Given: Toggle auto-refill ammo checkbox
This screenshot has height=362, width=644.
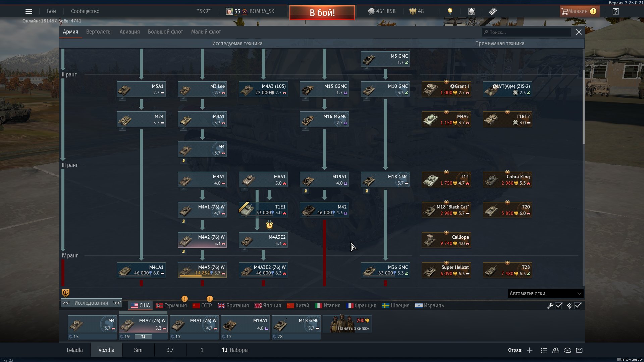Looking at the screenshot, I should tap(578, 306).
